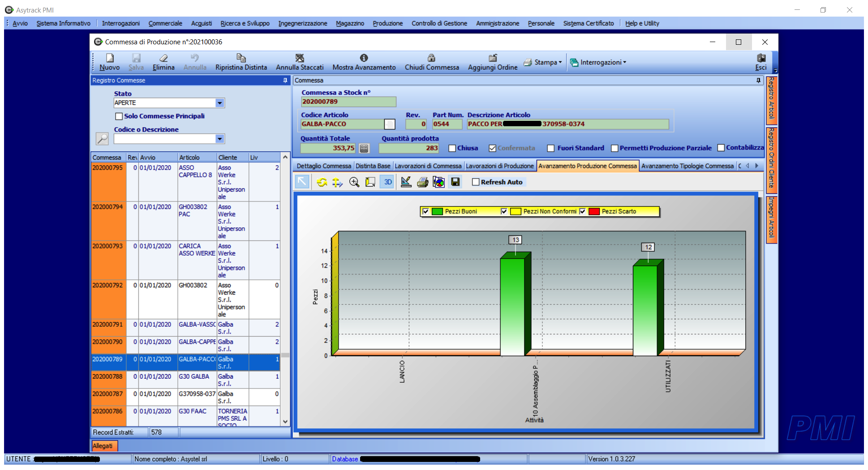This screenshot has width=868, height=470.
Task: Click commesse list scroll up arrow
Action: click(285, 157)
